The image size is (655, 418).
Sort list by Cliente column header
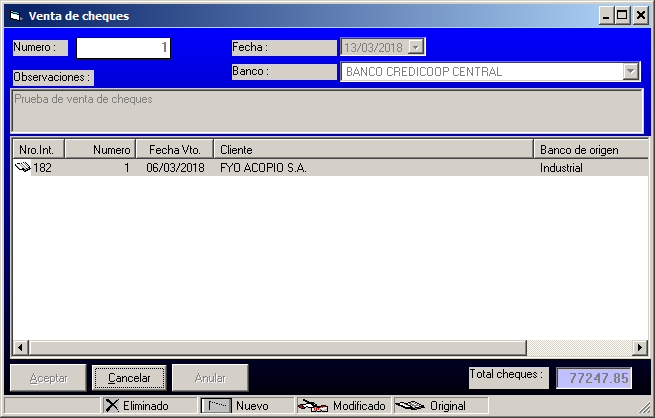373,149
